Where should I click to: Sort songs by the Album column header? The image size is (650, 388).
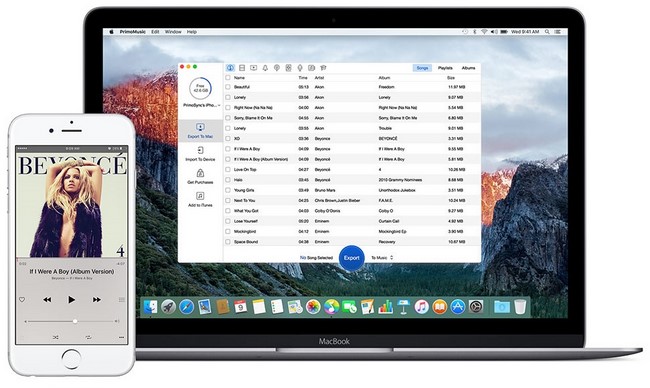point(384,78)
